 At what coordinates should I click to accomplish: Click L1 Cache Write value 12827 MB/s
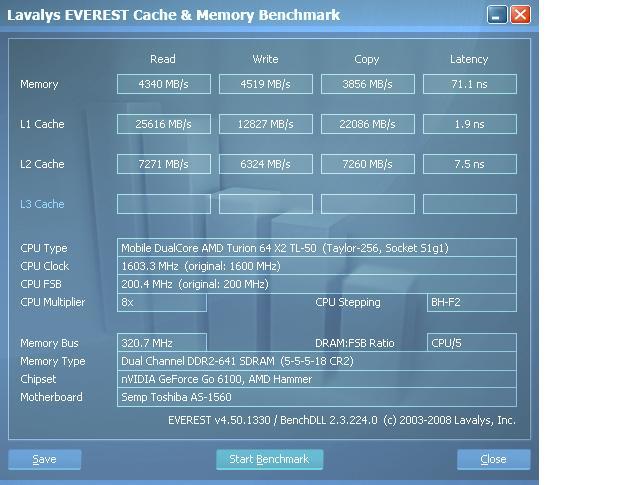tap(266, 124)
